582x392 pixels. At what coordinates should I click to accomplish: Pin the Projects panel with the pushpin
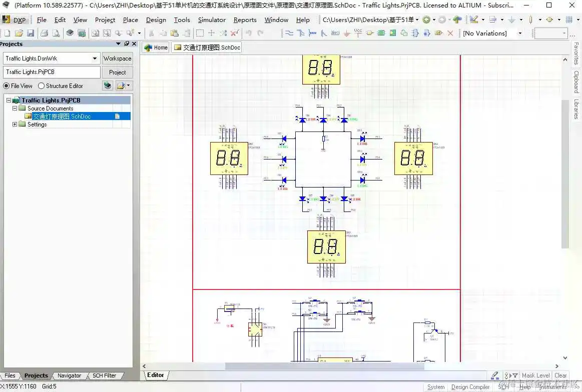tap(127, 44)
